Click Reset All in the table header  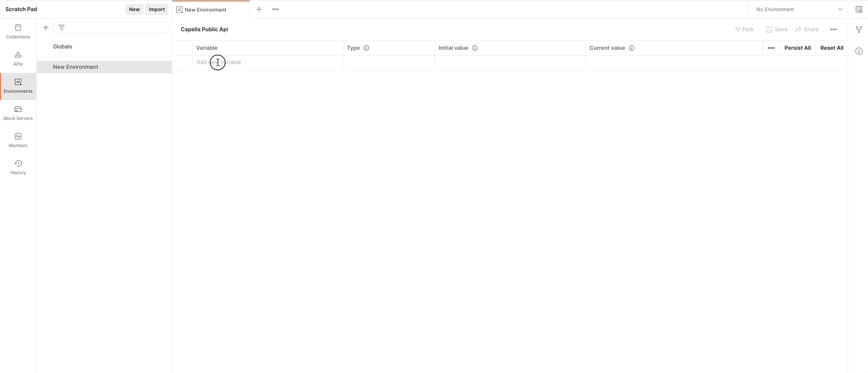831,48
